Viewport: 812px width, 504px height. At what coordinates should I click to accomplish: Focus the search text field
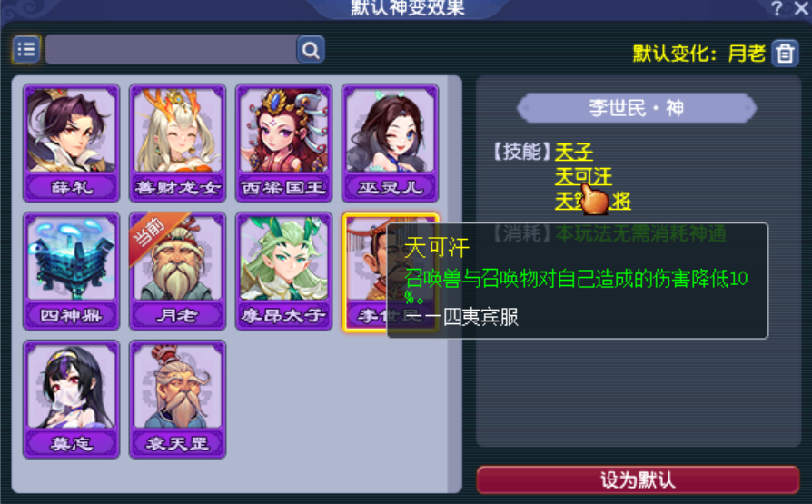(x=172, y=50)
